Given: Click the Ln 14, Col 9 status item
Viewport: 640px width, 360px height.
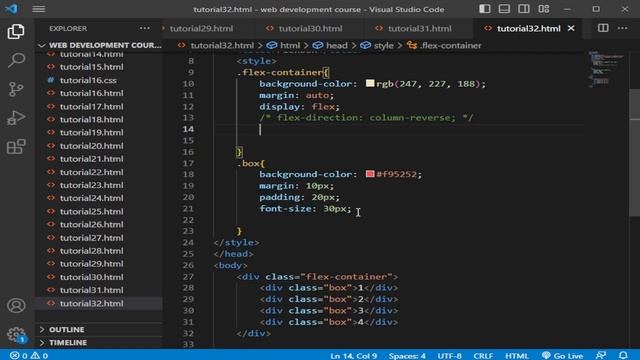Looking at the screenshot, I should click(x=353, y=356).
